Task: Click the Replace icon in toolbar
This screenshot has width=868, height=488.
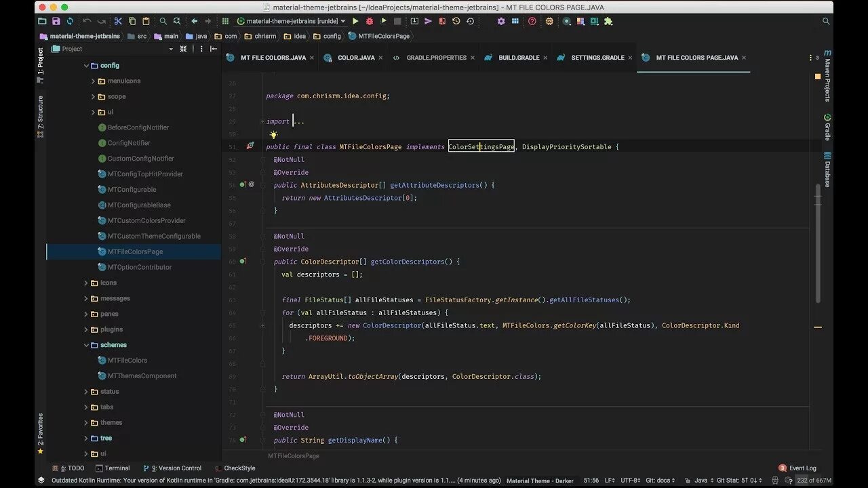Action: pyautogui.click(x=177, y=21)
